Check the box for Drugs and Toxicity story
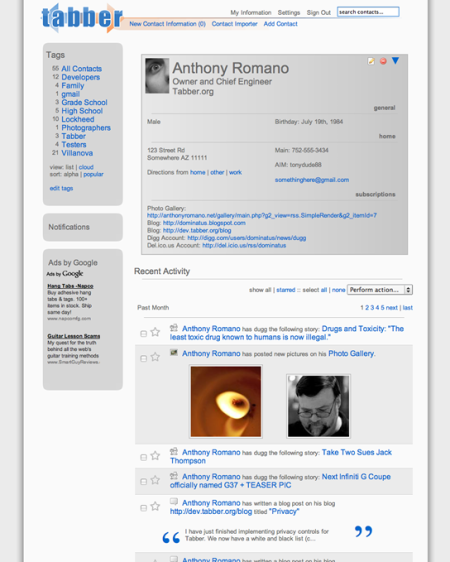Viewport: 450px width, 562px height. pos(143,334)
